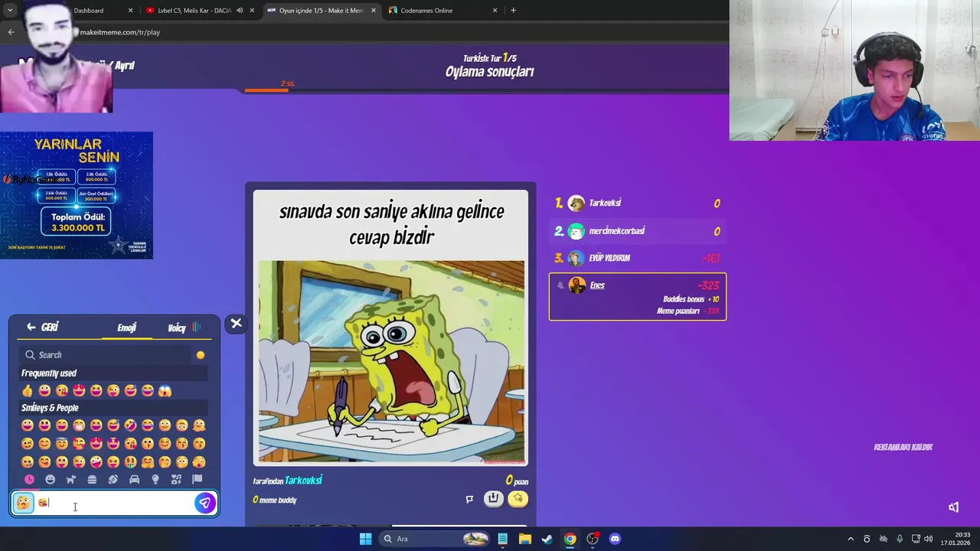
Task: Open the Windows Start menu
Action: [x=365, y=539]
